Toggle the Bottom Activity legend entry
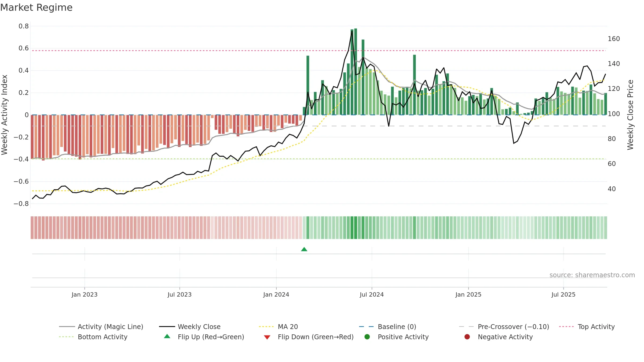Viewport: 644px width, 362px height. (x=93, y=337)
